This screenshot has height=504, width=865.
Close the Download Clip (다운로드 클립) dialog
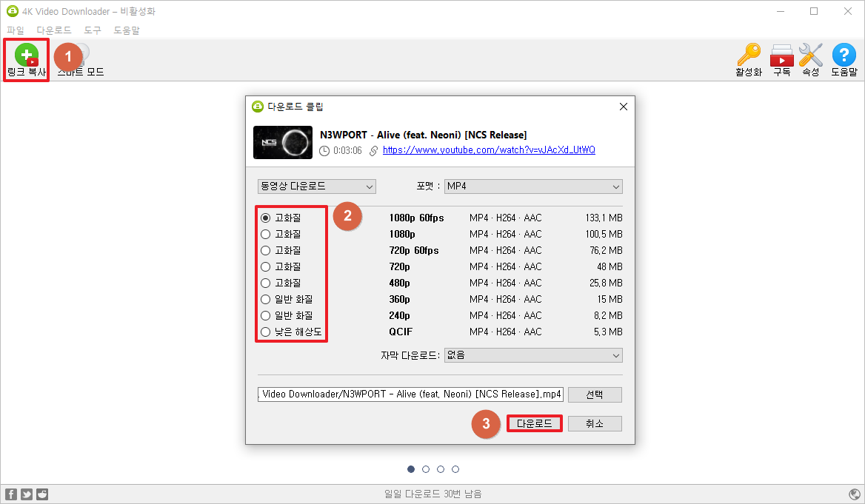tap(624, 107)
